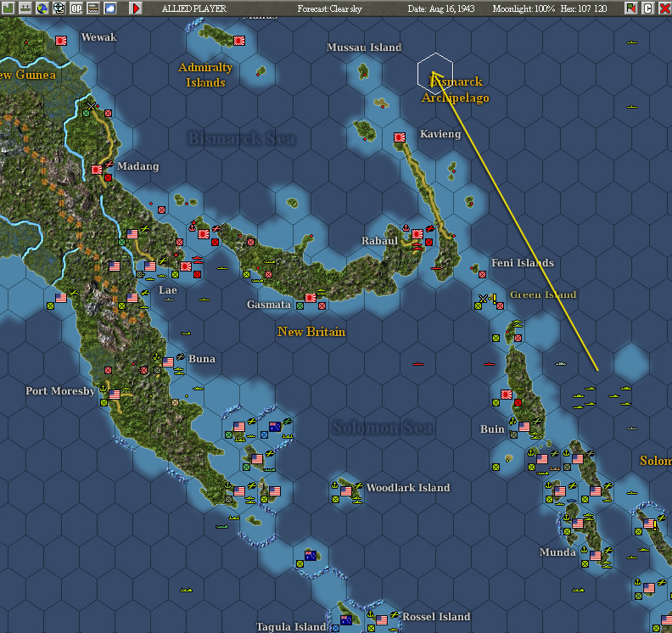Viewport: 672px width, 633px height.
Task: Click the globe icon in toolbar
Action: point(42,8)
